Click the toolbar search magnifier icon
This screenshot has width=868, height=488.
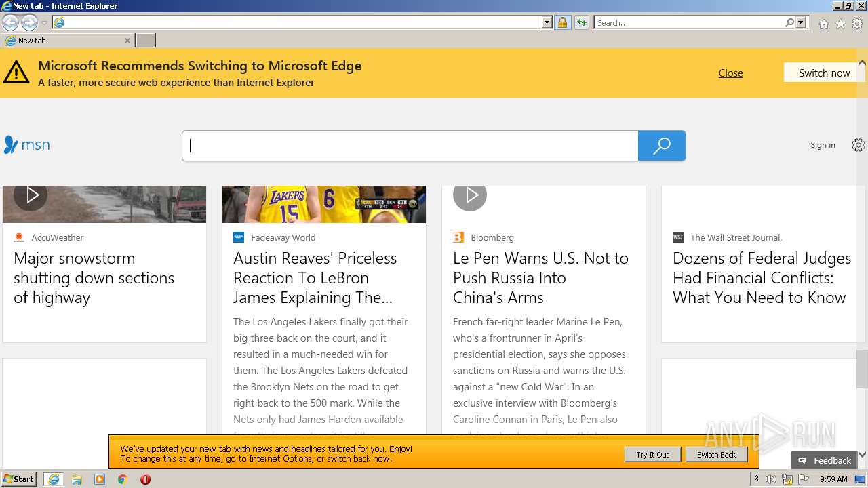789,22
